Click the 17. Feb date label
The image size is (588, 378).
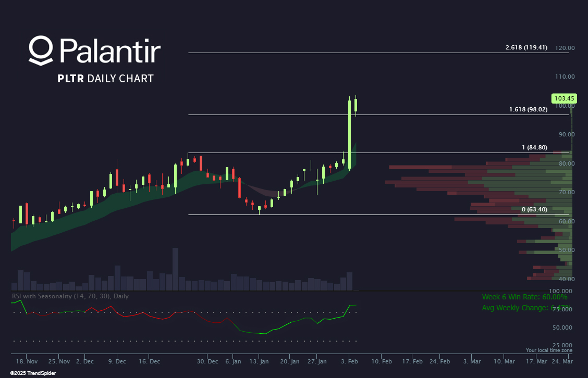[x=412, y=361]
